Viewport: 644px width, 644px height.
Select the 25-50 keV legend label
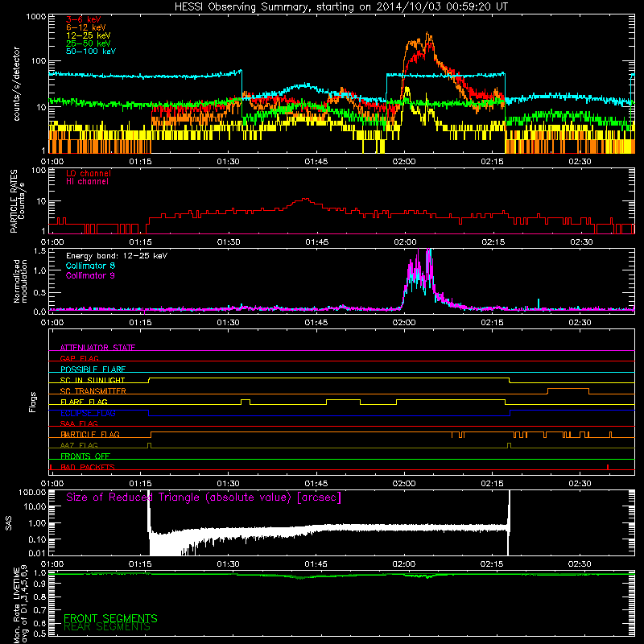pos(89,43)
